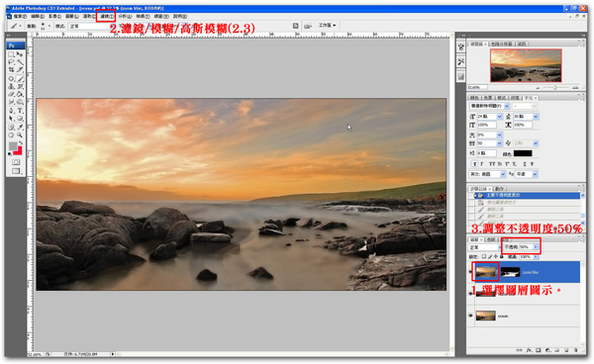Select the Crop tool
This screenshot has height=364, width=594.
(11, 70)
